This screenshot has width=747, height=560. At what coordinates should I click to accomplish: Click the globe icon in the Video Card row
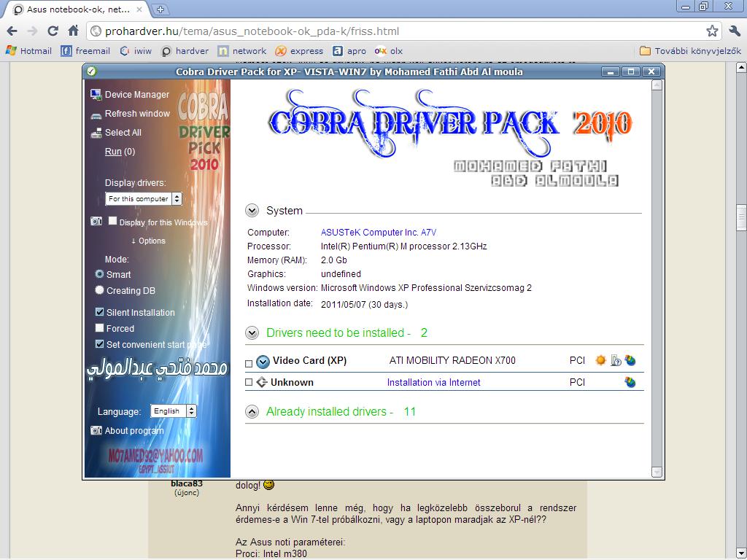(630, 360)
